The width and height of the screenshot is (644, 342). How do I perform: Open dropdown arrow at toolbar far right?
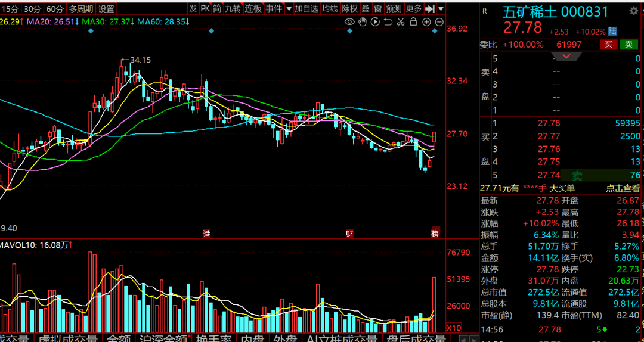441,8
